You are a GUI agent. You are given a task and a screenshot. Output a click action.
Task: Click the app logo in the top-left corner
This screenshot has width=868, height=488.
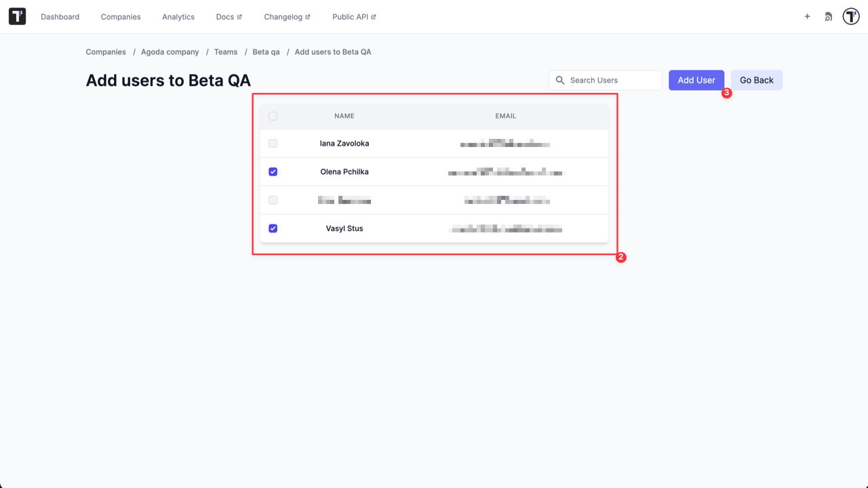[x=17, y=16]
